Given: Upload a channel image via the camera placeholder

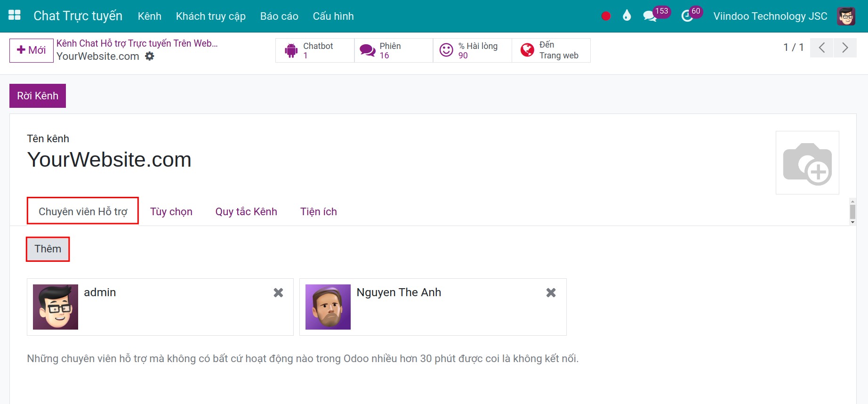Looking at the screenshot, I should pos(807,163).
